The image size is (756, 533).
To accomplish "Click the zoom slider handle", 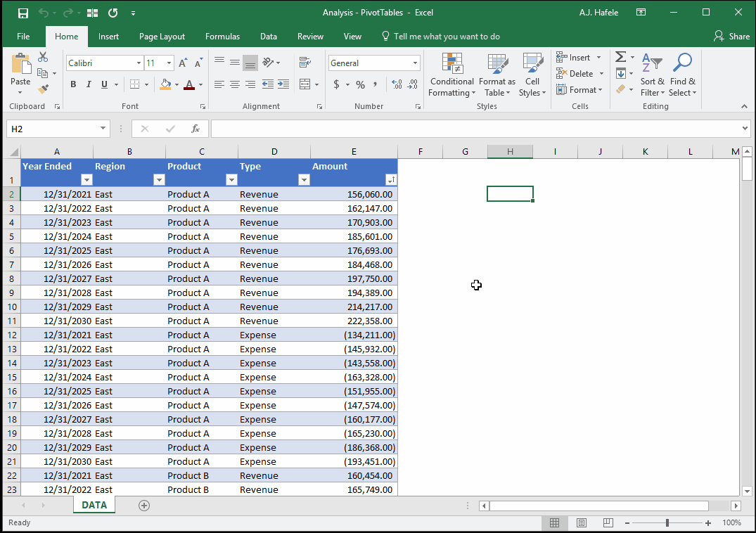I will [667, 523].
